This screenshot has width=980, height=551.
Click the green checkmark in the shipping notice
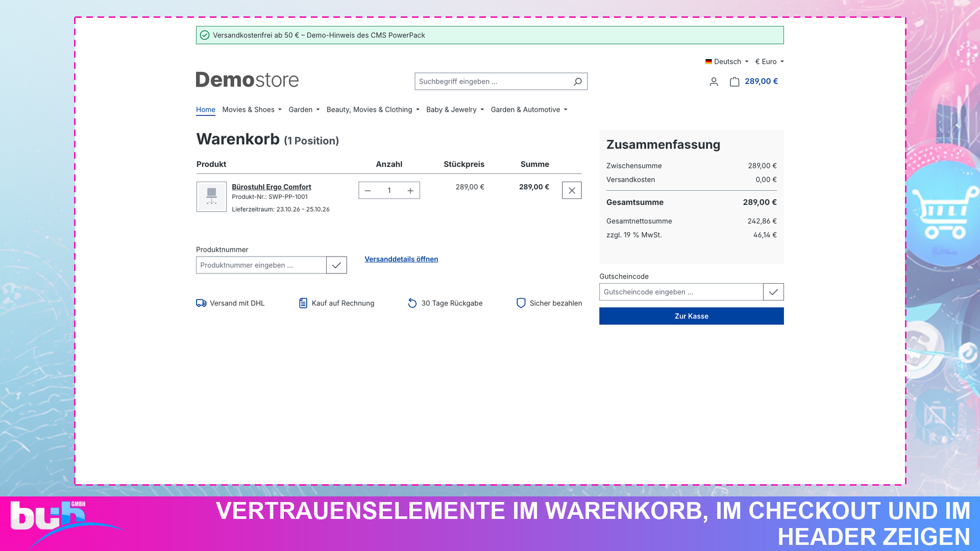(x=205, y=35)
